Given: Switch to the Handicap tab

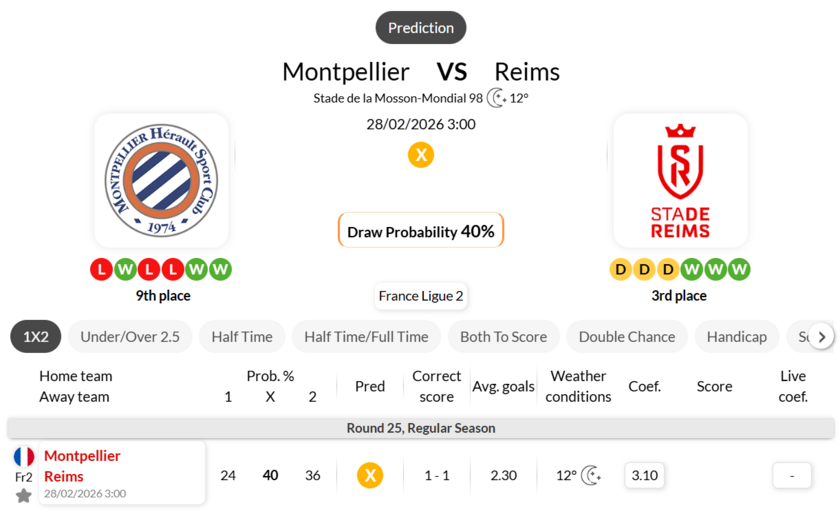Looking at the screenshot, I should pyautogui.click(x=735, y=337).
